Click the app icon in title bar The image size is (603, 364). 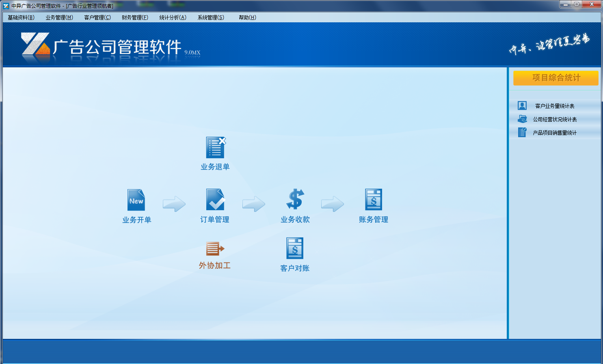point(6,6)
